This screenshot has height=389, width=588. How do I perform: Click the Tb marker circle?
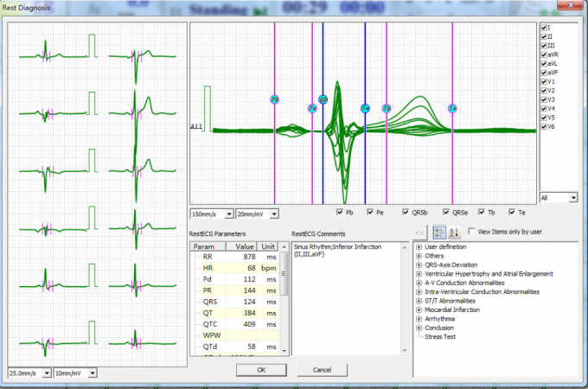387,108
